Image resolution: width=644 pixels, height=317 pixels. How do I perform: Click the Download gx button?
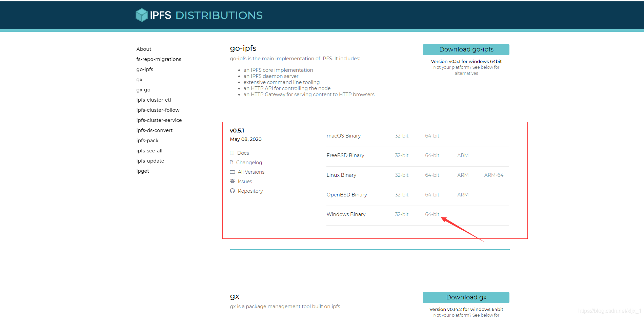click(466, 297)
